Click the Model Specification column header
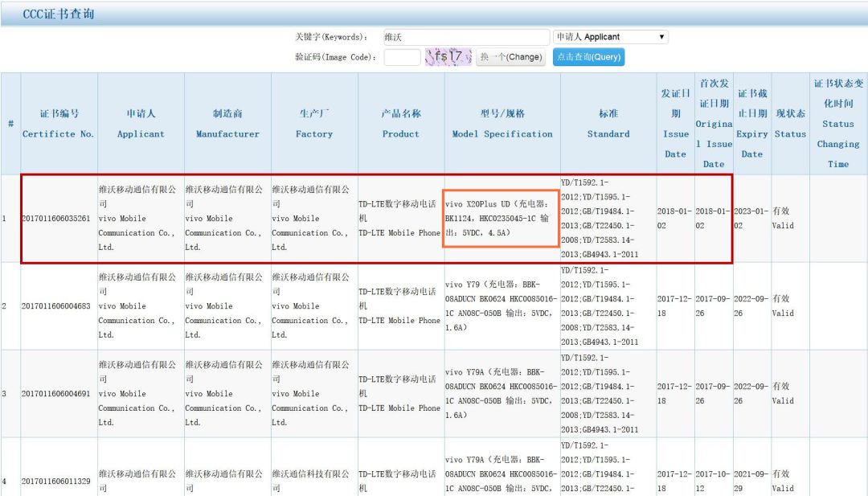868x496 pixels. point(502,124)
